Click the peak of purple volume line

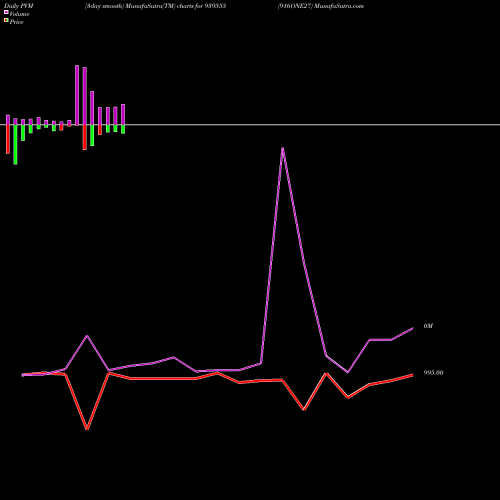pos(283,148)
